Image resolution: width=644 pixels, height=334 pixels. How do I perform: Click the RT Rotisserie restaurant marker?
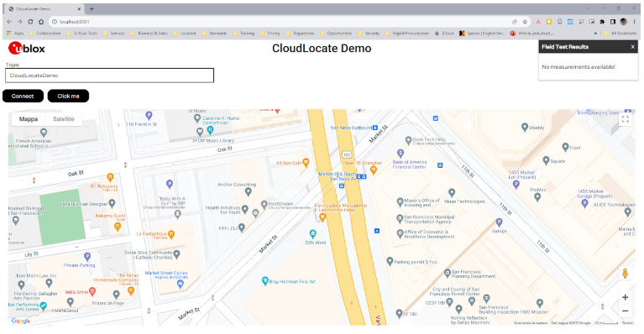click(x=110, y=178)
